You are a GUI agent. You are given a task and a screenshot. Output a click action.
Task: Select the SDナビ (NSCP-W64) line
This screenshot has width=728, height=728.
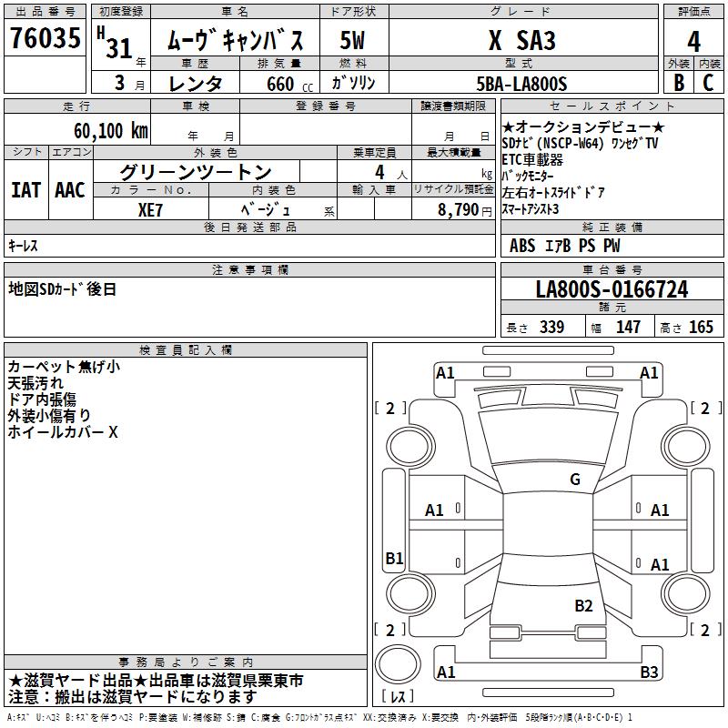pos(581,144)
